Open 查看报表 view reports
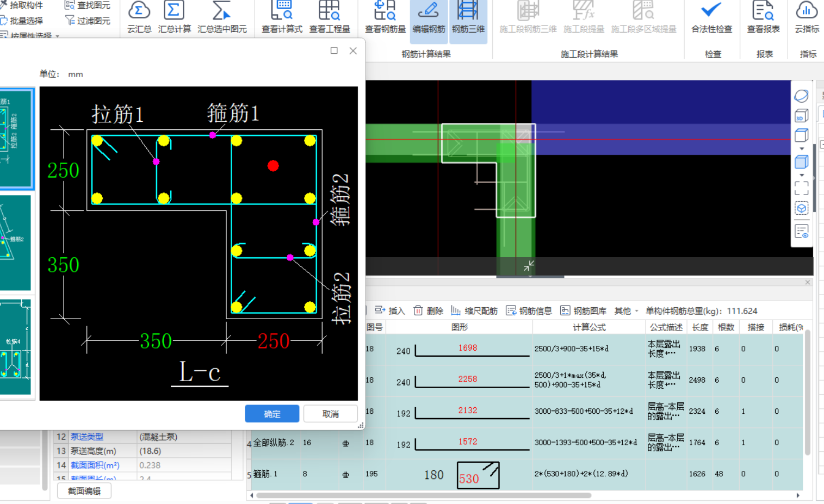This screenshot has height=504, width=824. [763, 18]
